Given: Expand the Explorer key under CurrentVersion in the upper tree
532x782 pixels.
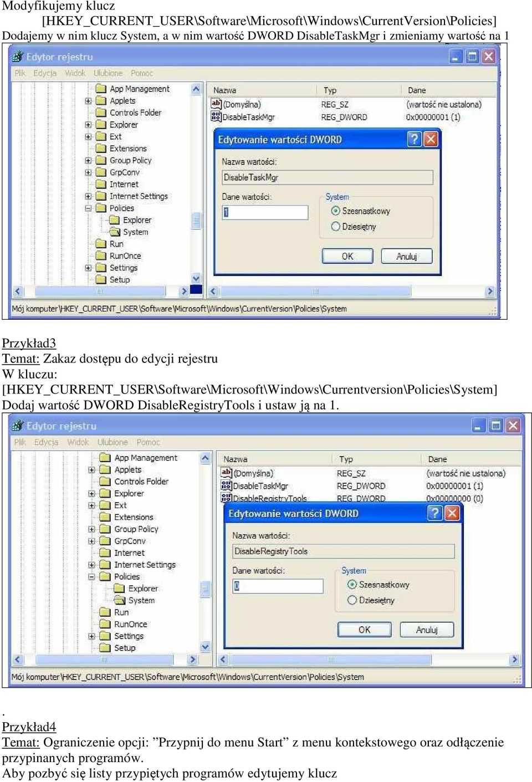Looking at the screenshot, I should pos(88,125).
